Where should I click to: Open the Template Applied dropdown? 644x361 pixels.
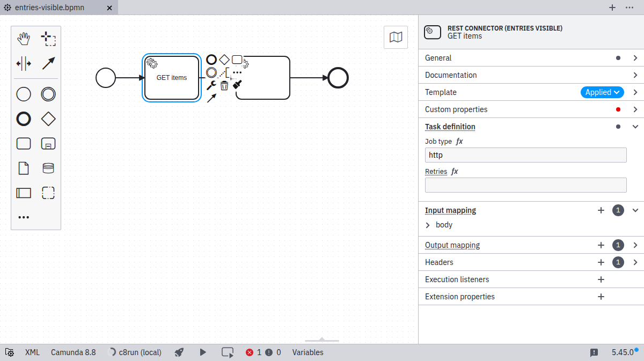(602, 92)
